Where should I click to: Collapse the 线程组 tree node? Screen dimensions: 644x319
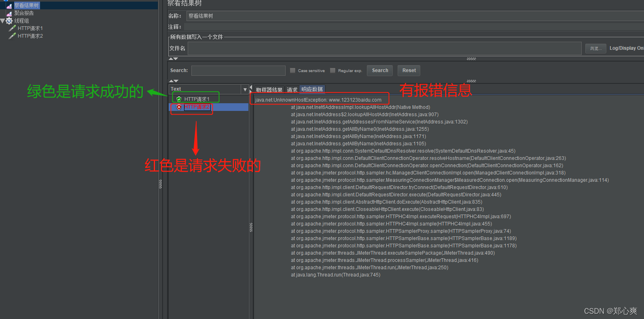pyautogui.click(x=3, y=21)
